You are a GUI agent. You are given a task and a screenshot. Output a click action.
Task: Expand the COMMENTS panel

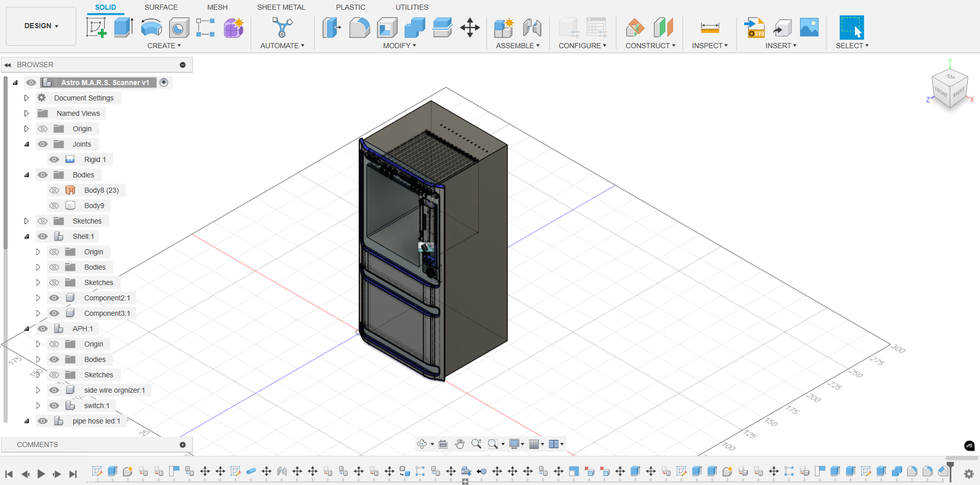tap(182, 444)
